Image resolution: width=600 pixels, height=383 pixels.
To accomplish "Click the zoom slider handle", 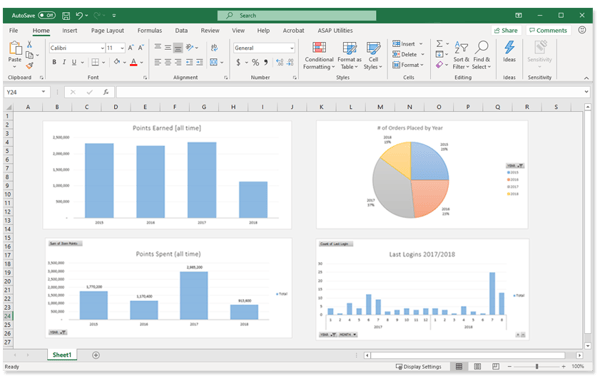I will pyautogui.click(x=537, y=367).
